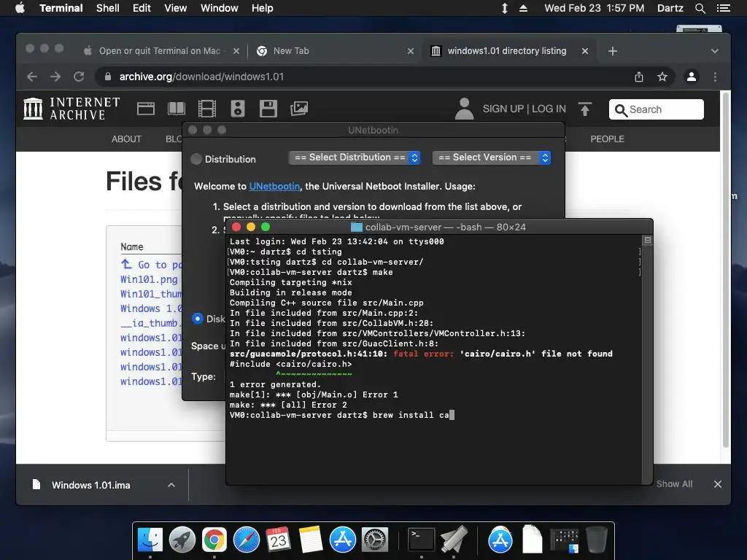Viewport: 747px width, 560px height.
Task: Open the Terminal application menu
Action: [x=61, y=8]
